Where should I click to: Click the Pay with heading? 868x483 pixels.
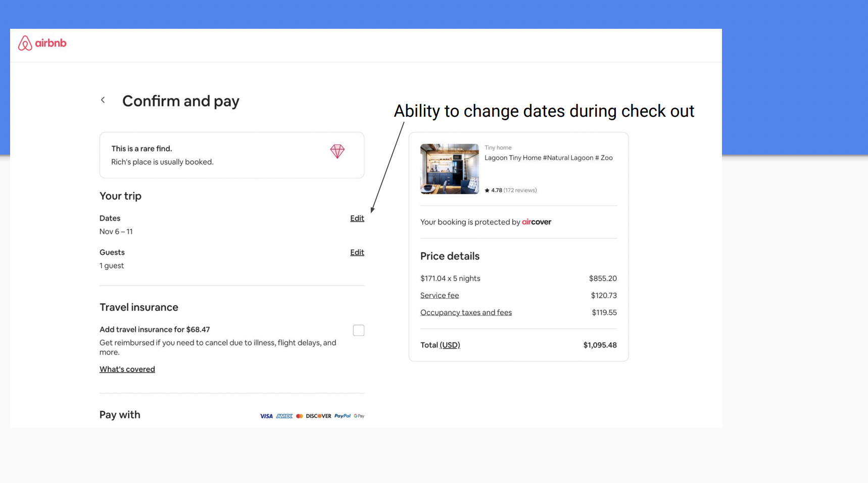tap(120, 415)
